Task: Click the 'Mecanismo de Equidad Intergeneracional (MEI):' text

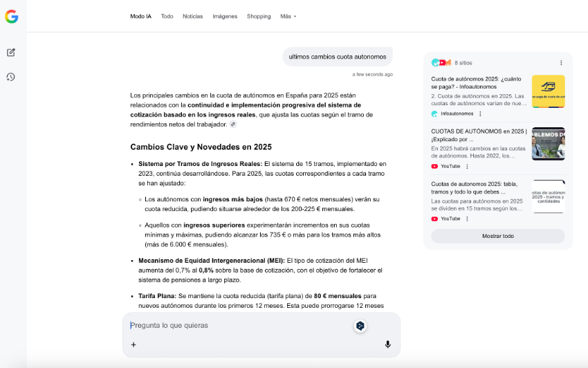Action: click(212, 261)
